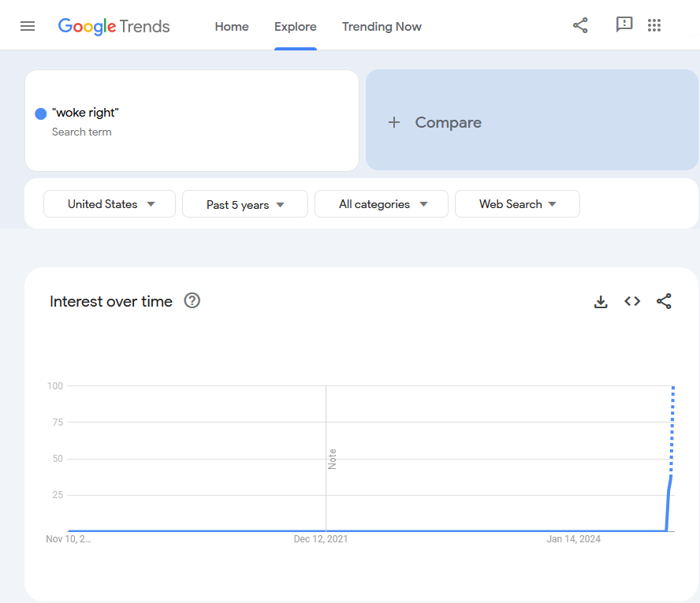This screenshot has width=700, height=603.
Task: Expand the United States region dropdown
Action: click(x=110, y=204)
